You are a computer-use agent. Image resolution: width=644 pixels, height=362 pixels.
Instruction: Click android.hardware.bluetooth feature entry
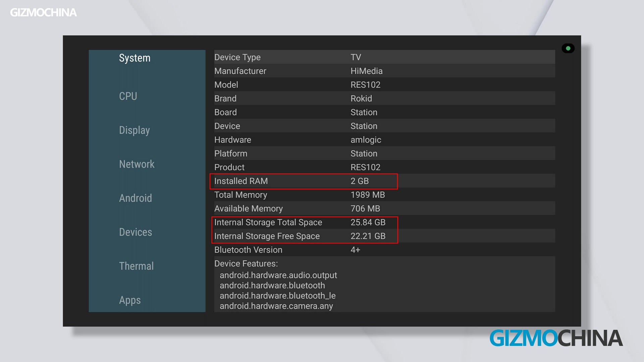[272, 286]
